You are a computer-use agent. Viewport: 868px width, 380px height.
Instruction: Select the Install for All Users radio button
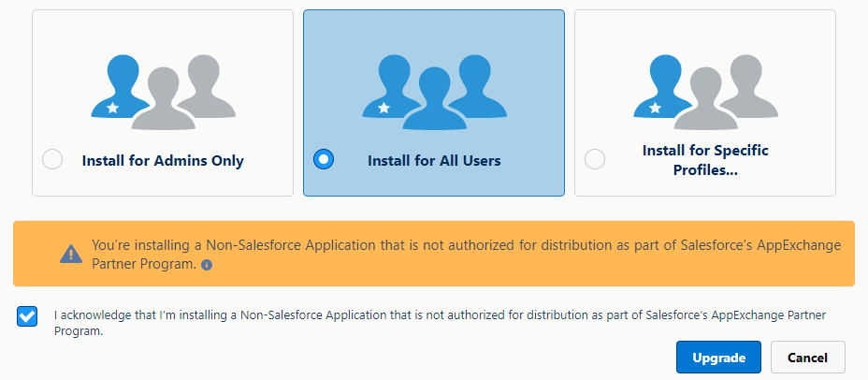pyautogui.click(x=324, y=159)
